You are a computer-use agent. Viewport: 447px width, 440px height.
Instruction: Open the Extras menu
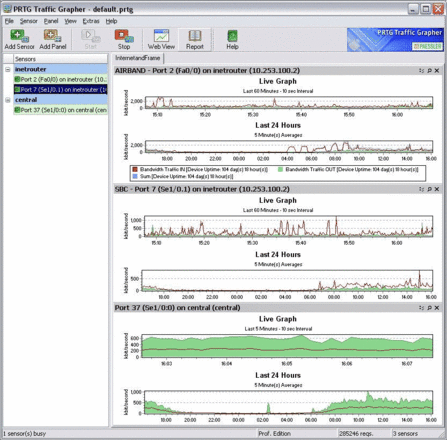click(91, 21)
